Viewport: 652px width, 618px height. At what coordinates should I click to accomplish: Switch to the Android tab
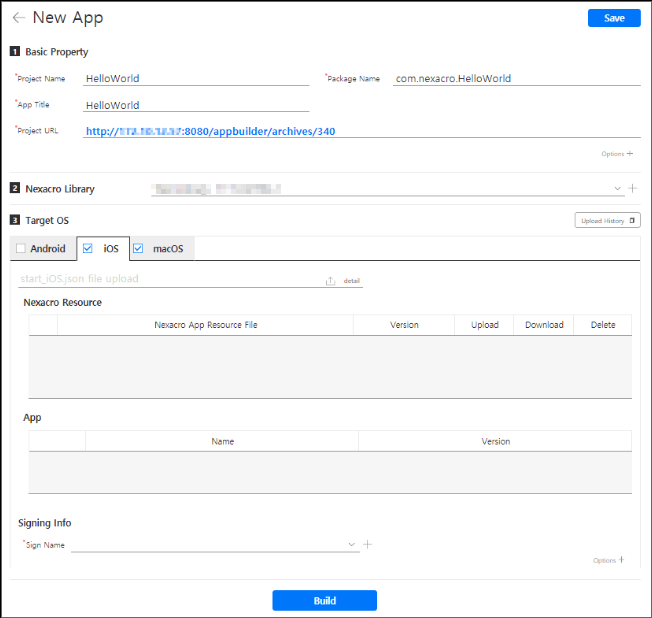(48, 249)
